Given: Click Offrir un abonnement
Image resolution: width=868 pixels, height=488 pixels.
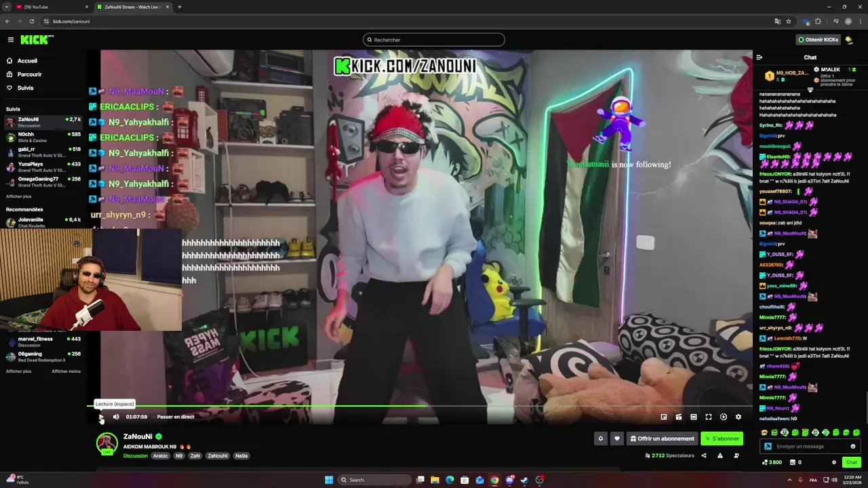Looking at the screenshot, I should point(663,439).
